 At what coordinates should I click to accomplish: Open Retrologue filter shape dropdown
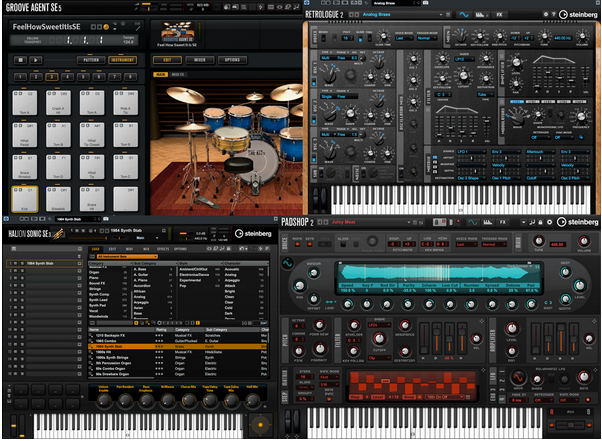tap(464, 59)
